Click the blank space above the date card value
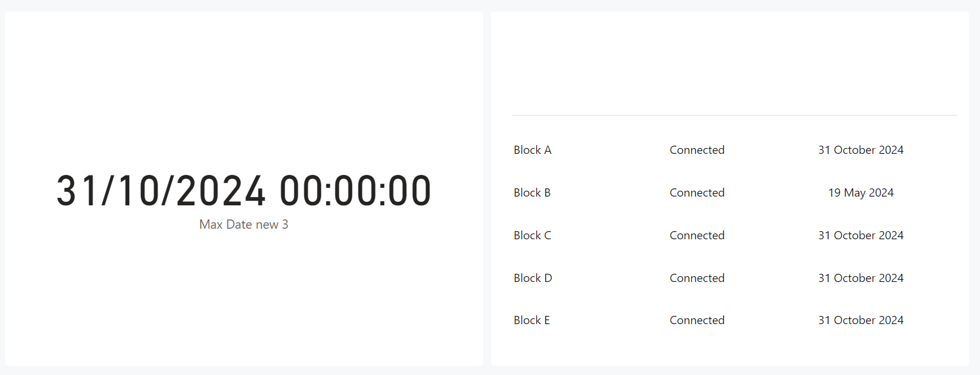The image size is (980, 375). pos(244,91)
